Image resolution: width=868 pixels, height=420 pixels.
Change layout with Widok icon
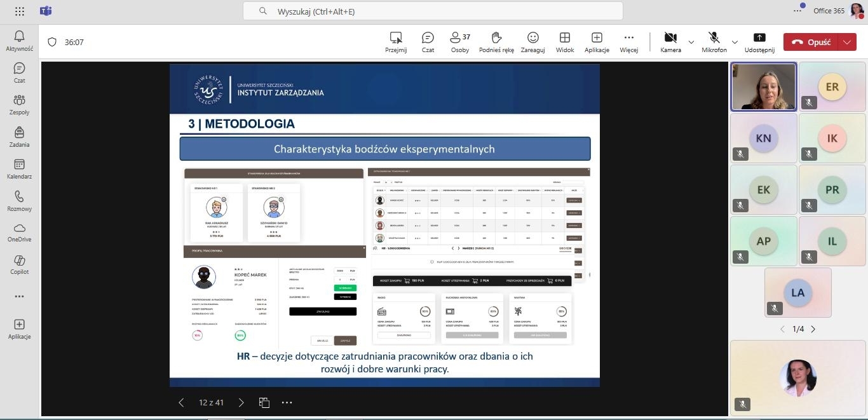tap(564, 42)
